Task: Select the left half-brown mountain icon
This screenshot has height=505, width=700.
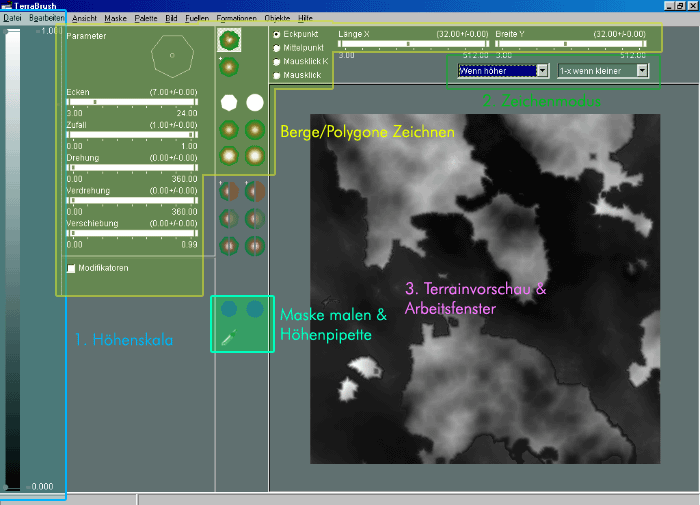Action: click(x=230, y=190)
